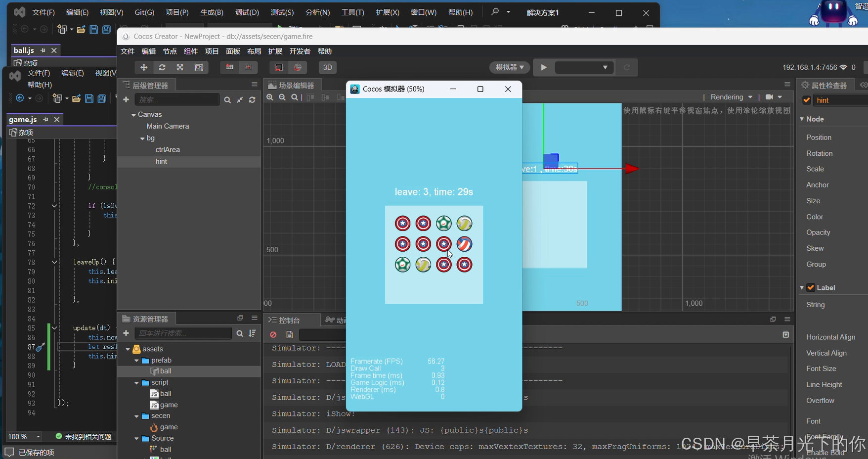Click the refresh preview button
Image resolution: width=868 pixels, height=459 pixels.
(x=627, y=67)
